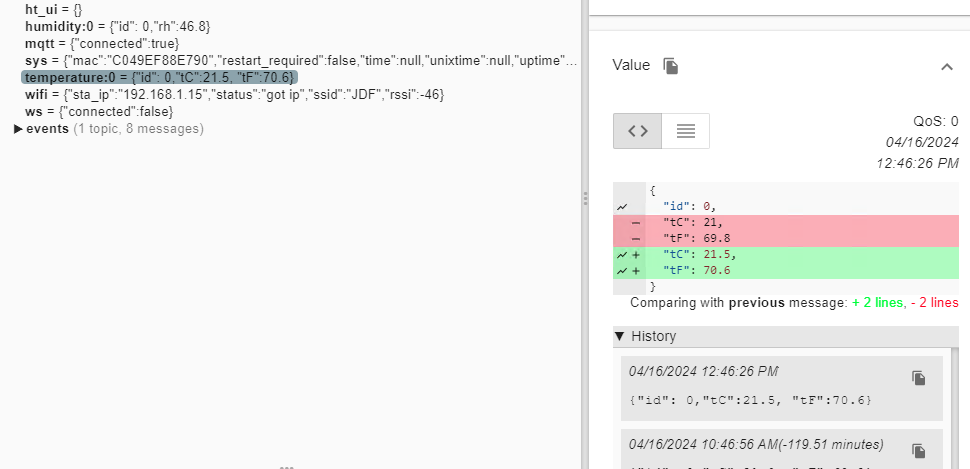
Task: Click chart icon beside added "tF": 70.6 line
Action: (622, 271)
